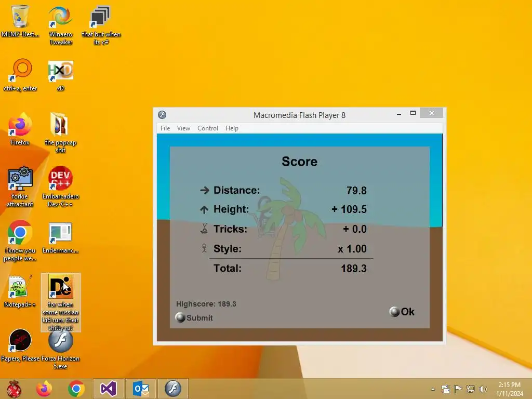Open the Control menu in Flash Player
This screenshot has width=532, height=399.
(x=208, y=128)
